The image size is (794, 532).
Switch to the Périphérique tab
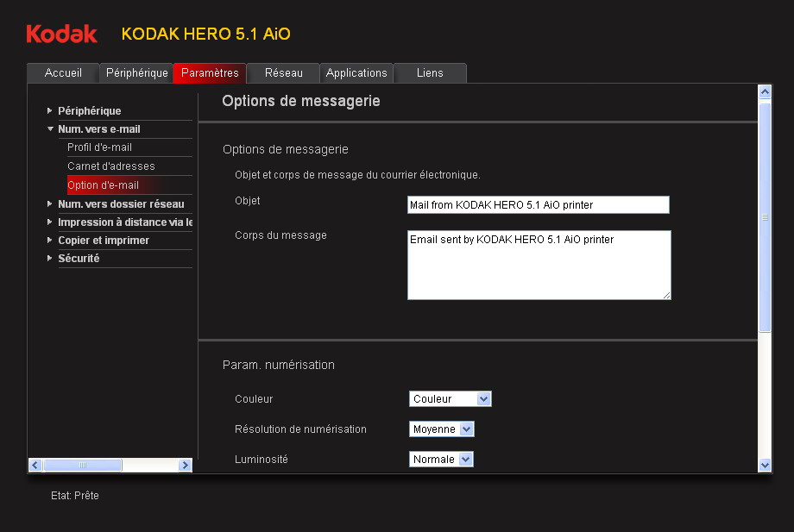(x=136, y=73)
